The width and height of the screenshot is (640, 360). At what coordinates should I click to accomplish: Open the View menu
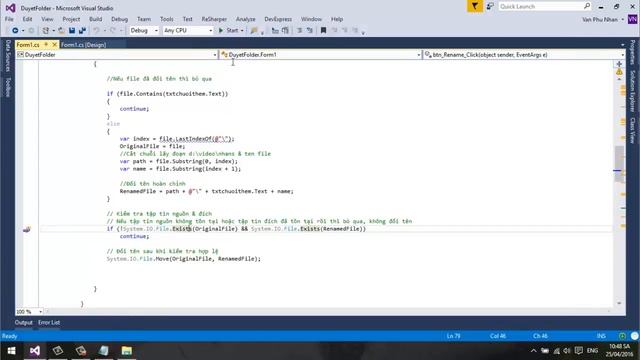(47, 19)
